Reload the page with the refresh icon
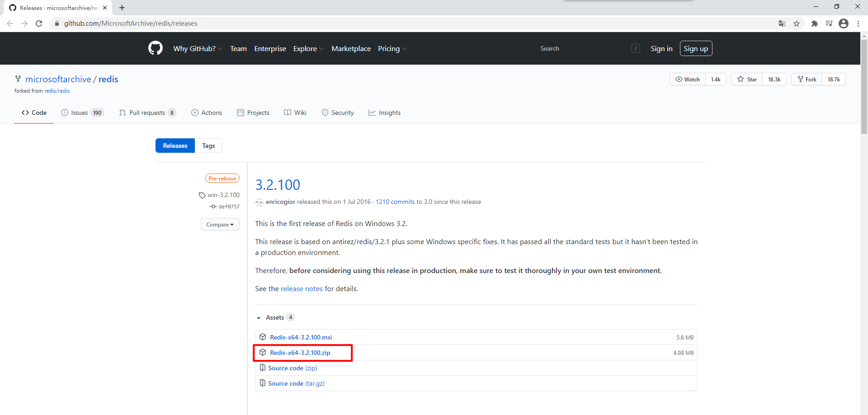The image size is (868, 415). 39,24
